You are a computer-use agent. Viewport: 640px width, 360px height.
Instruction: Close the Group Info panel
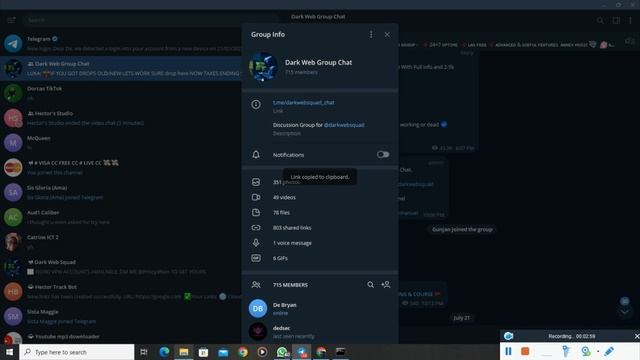click(387, 35)
